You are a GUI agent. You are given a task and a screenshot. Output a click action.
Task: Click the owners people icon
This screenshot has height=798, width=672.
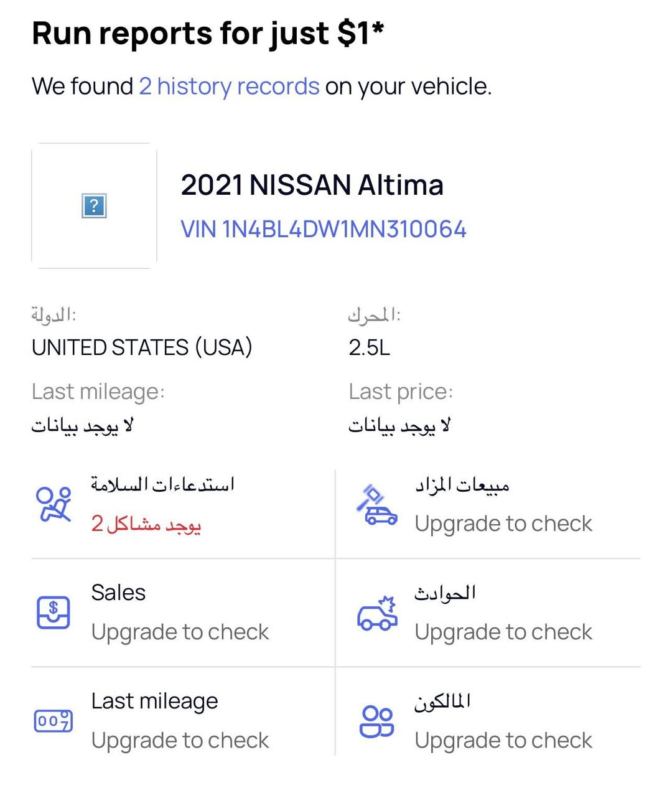coord(377,721)
